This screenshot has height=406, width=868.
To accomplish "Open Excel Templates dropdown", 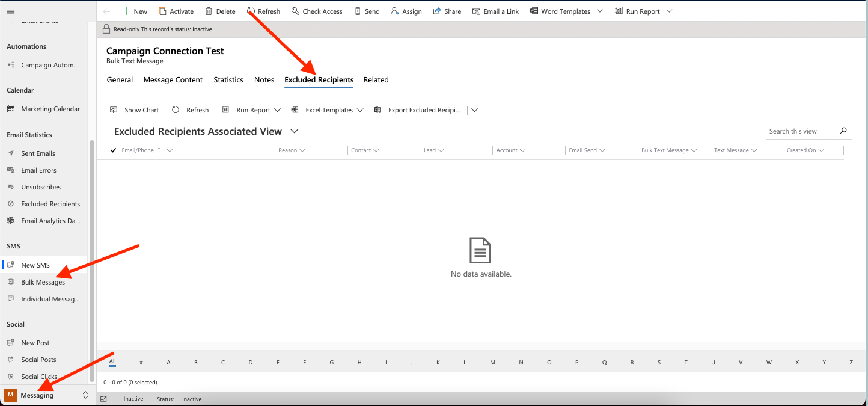I will pyautogui.click(x=327, y=110).
